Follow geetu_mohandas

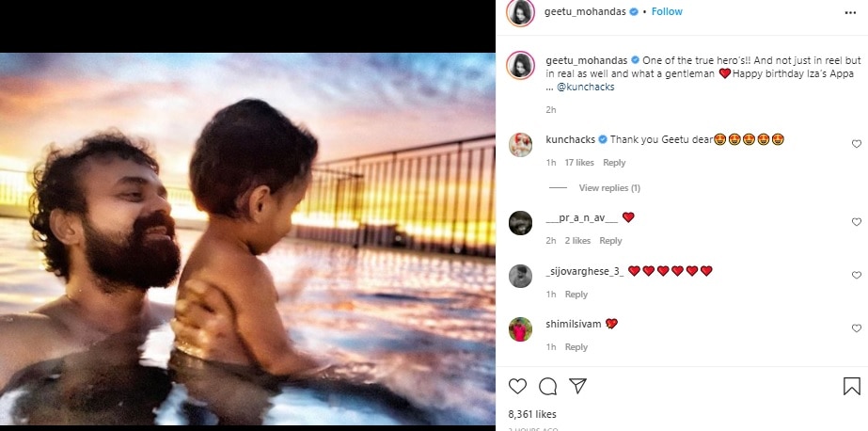[667, 12]
